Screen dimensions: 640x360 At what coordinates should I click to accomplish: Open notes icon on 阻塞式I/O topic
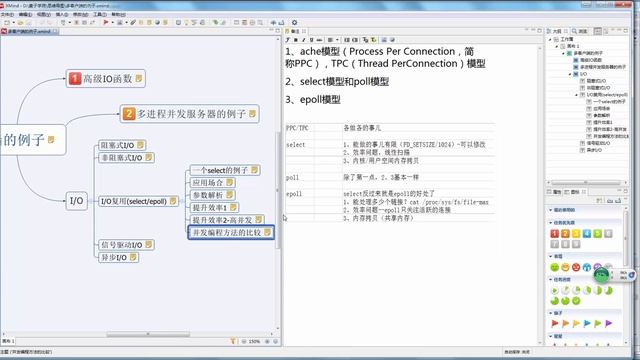pyautogui.click(x=140, y=144)
